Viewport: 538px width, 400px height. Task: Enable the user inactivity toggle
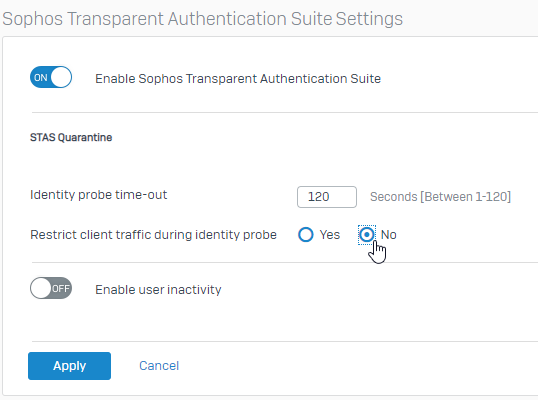pyautogui.click(x=51, y=288)
